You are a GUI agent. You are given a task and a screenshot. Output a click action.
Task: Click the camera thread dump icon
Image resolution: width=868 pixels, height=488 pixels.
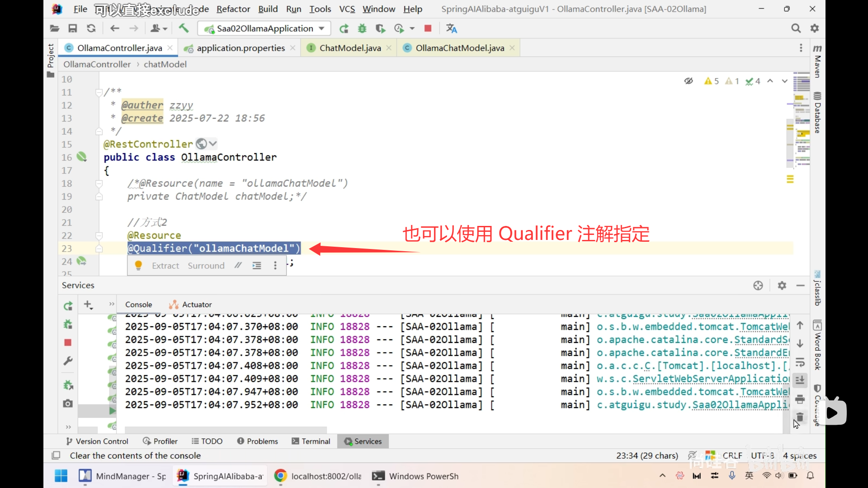(68, 404)
